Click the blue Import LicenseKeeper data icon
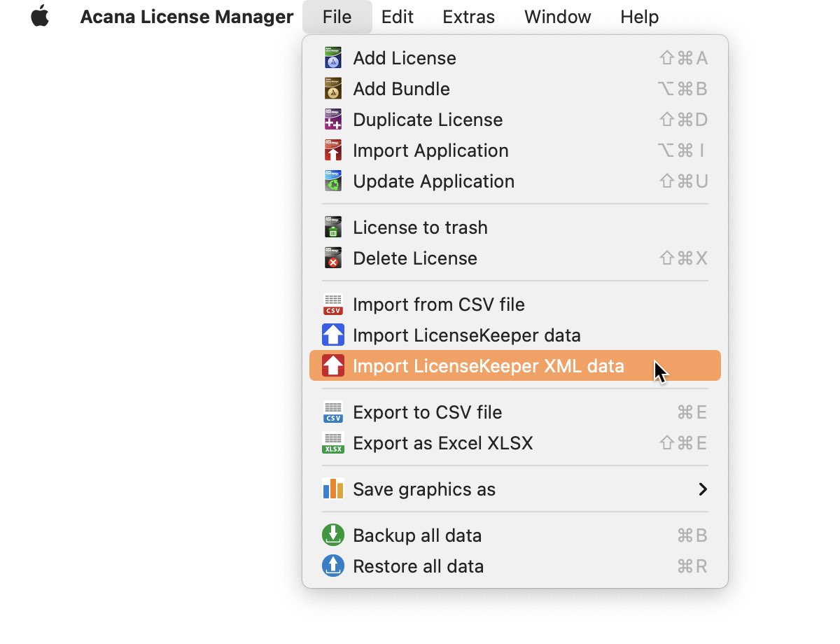The width and height of the screenshot is (840, 644). pyautogui.click(x=333, y=335)
